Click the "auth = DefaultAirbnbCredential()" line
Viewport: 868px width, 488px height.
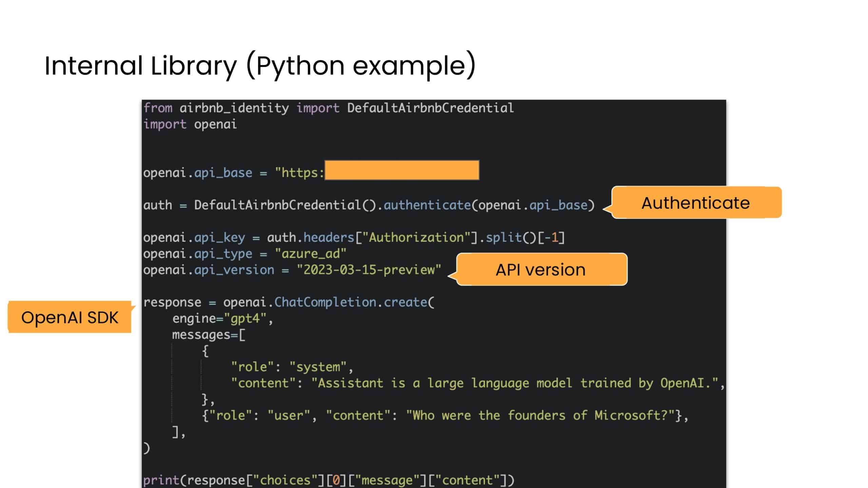tap(369, 205)
